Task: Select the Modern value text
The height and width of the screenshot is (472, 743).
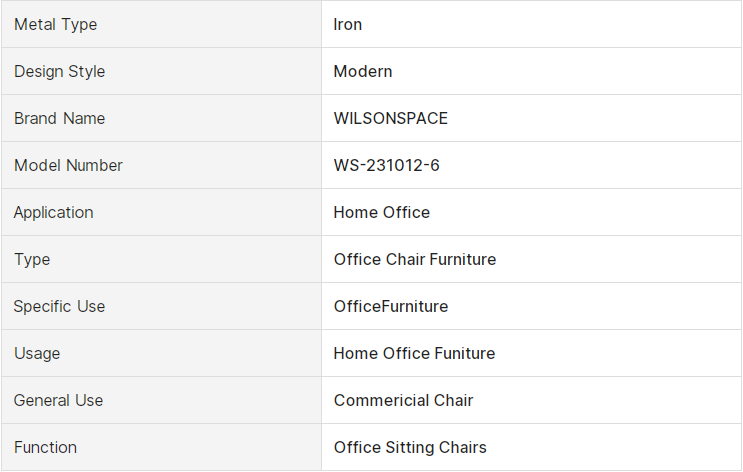Action: [x=362, y=71]
